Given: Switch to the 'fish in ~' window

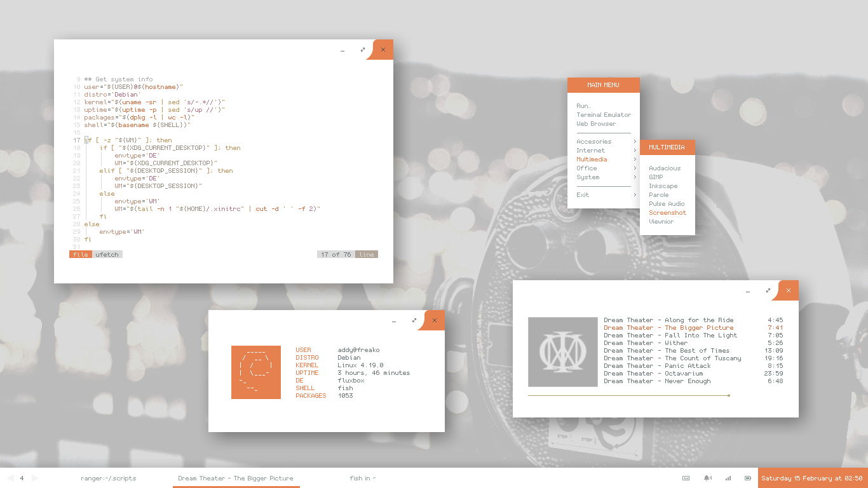Looking at the screenshot, I should tap(362, 478).
